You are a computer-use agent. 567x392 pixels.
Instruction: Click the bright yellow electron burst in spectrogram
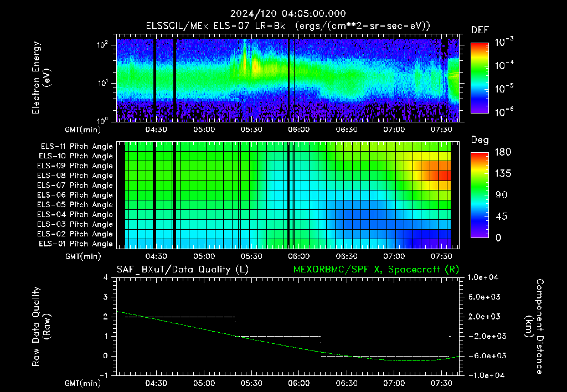pyautogui.click(x=256, y=66)
